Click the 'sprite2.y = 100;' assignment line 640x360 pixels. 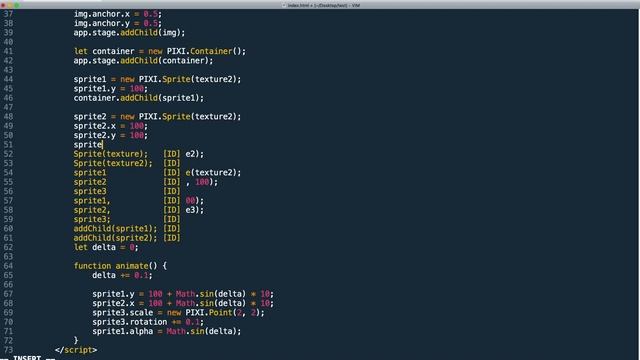[111, 135]
